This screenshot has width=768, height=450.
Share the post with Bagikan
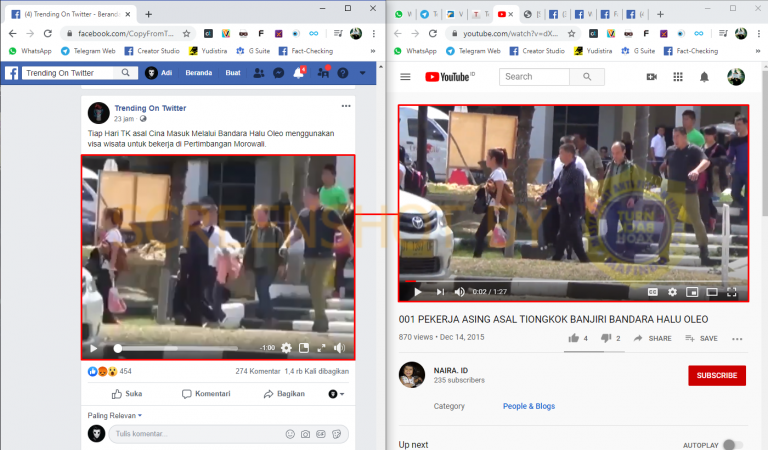point(284,394)
